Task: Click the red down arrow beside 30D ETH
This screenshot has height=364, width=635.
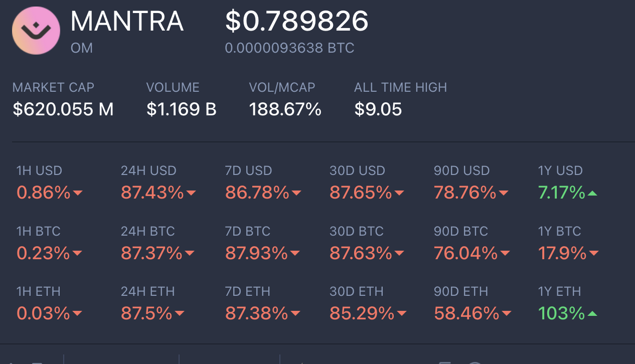Action: click(x=401, y=314)
